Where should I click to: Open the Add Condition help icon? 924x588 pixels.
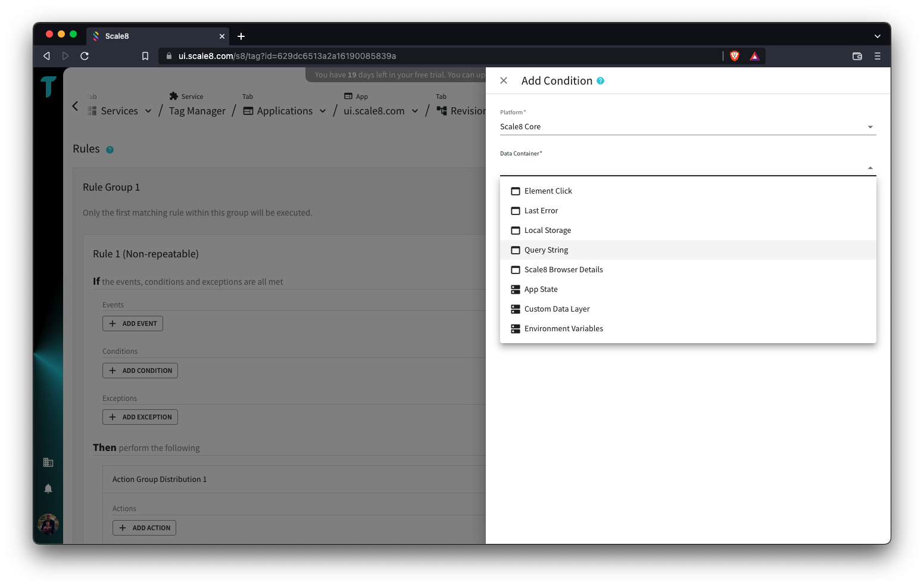click(x=600, y=81)
